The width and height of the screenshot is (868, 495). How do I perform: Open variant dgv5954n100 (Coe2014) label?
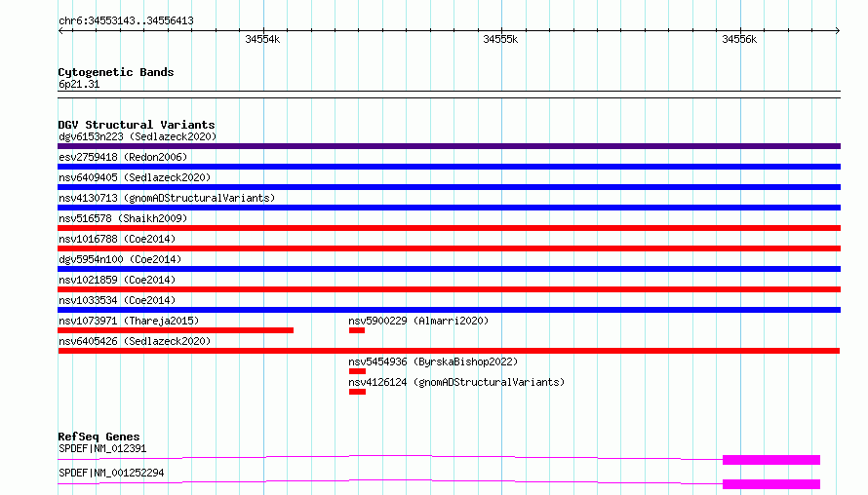click(x=120, y=259)
